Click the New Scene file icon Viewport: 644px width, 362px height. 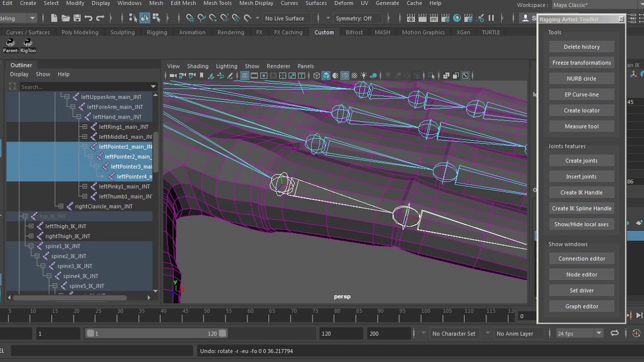pos(54,18)
